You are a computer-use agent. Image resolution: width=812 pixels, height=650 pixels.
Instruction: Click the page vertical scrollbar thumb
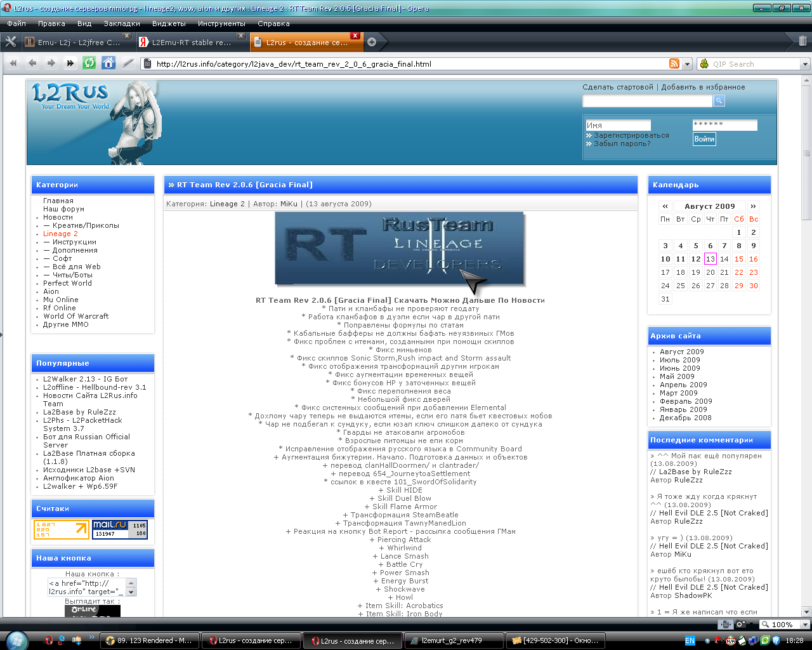click(806, 154)
